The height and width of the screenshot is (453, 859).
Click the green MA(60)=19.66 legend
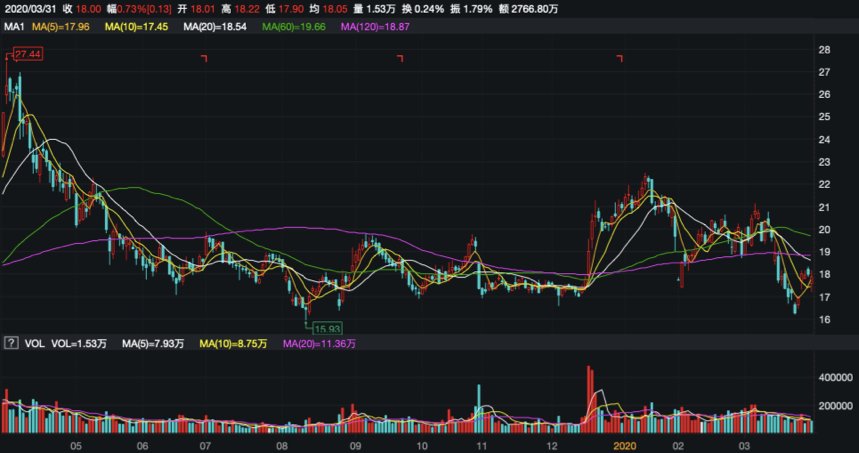tap(294, 26)
